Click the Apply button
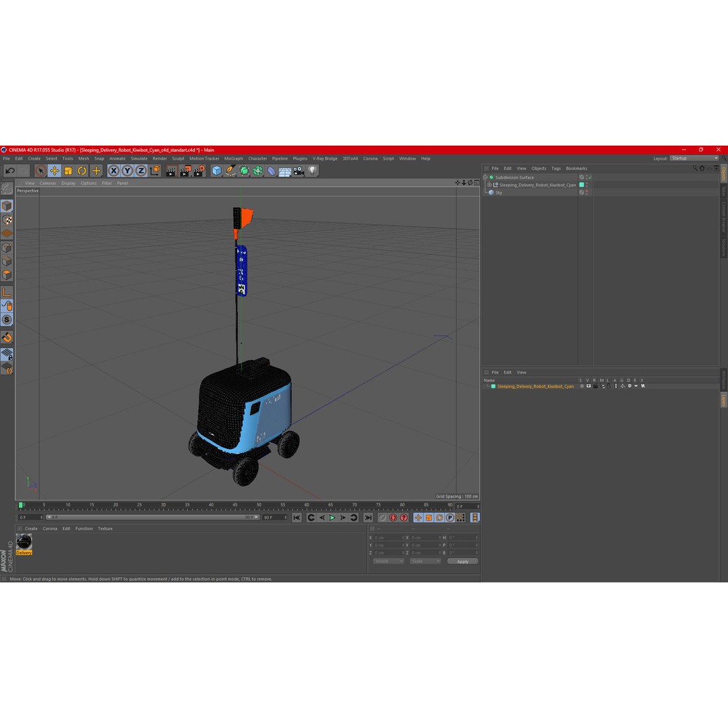728x728 pixels. click(462, 562)
